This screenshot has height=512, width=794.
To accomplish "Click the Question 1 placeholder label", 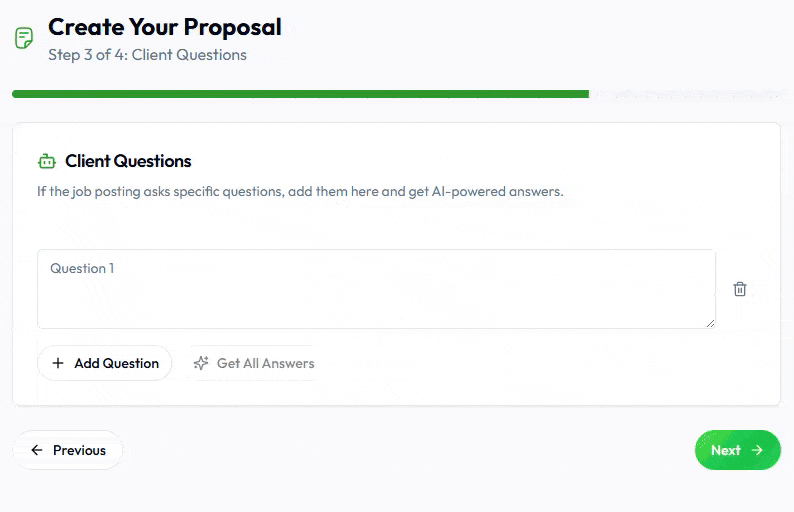I will point(82,268).
